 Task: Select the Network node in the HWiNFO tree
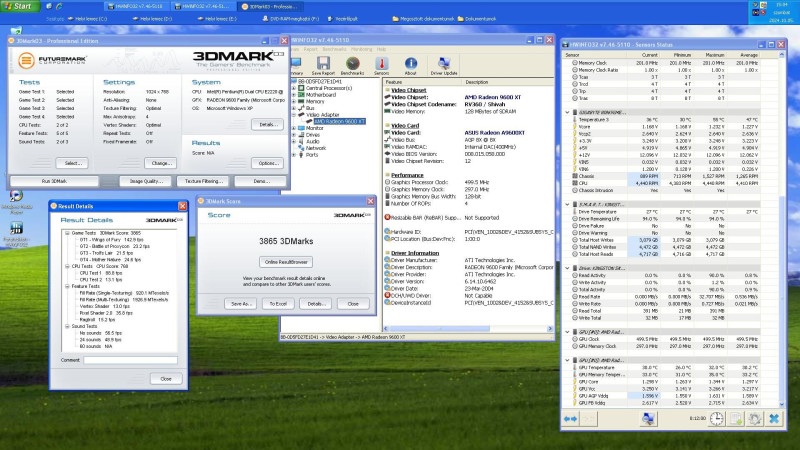pos(316,148)
